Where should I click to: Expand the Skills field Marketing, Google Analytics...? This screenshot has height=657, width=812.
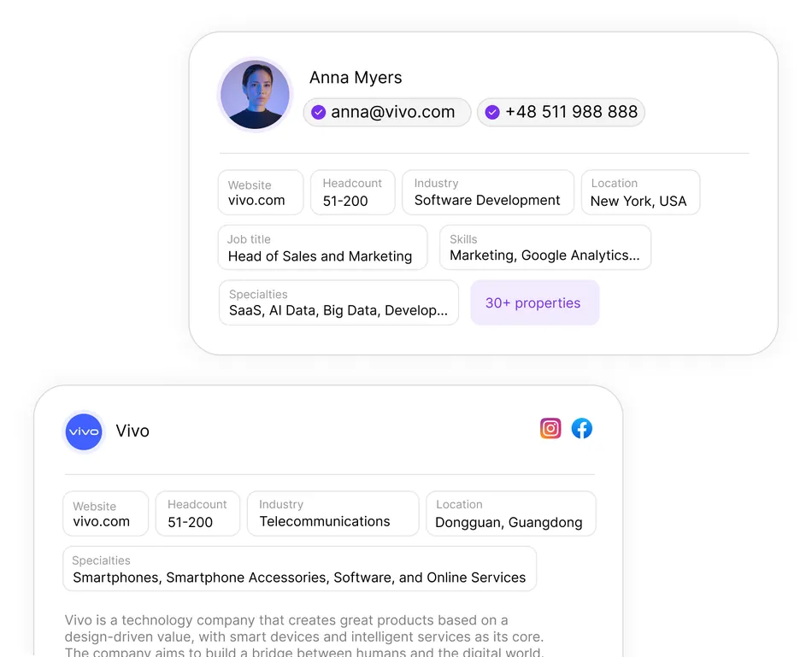pyautogui.click(x=545, y=248)
